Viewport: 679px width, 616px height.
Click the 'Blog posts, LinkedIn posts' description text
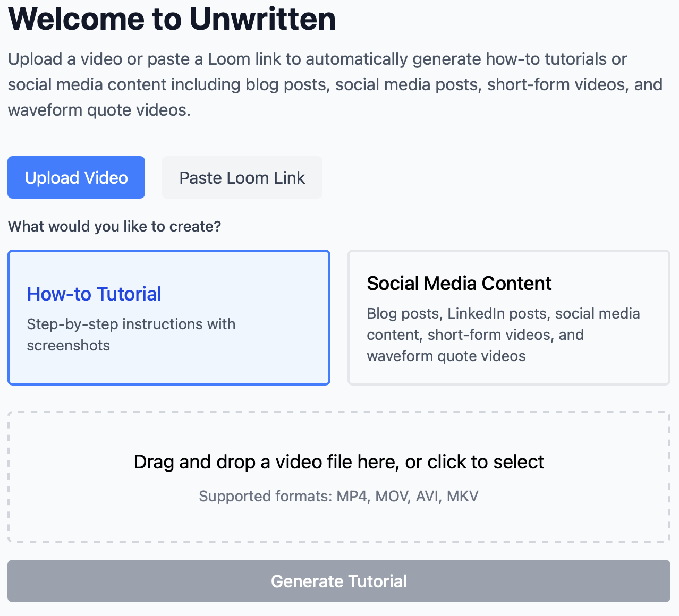click(503, 335)
